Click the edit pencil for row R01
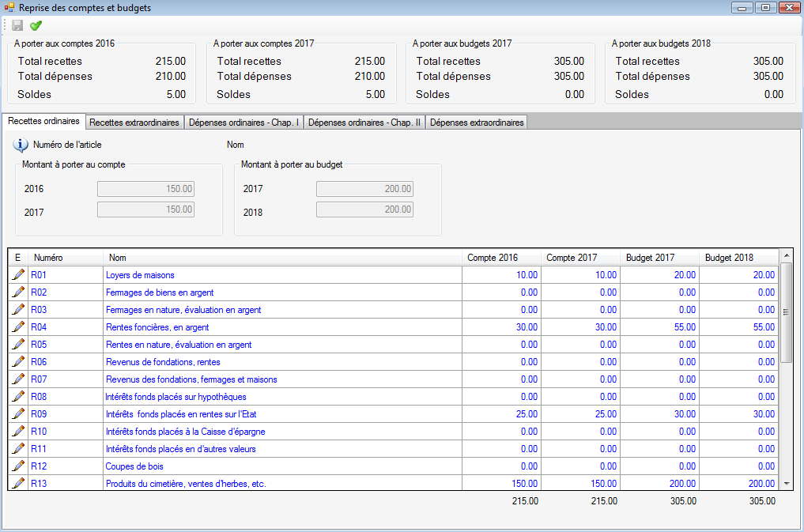The height and width of the screenshot is (532, 804). pos(18,275)
